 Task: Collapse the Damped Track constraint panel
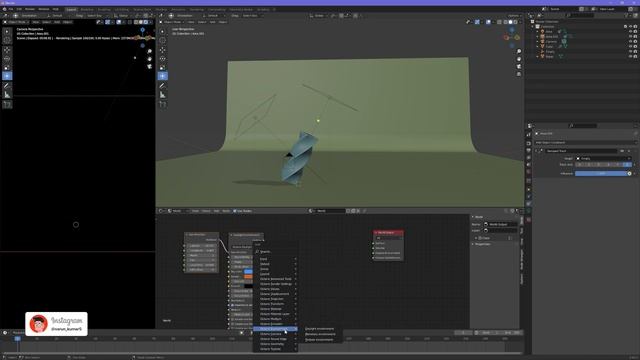(x=536, y=151)
